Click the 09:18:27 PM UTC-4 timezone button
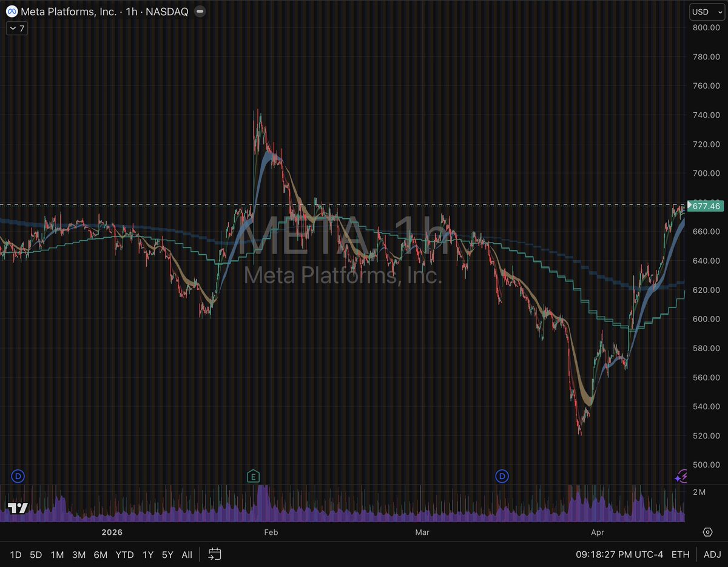Screen dimensions: 728x567 [x=619, y=554]
